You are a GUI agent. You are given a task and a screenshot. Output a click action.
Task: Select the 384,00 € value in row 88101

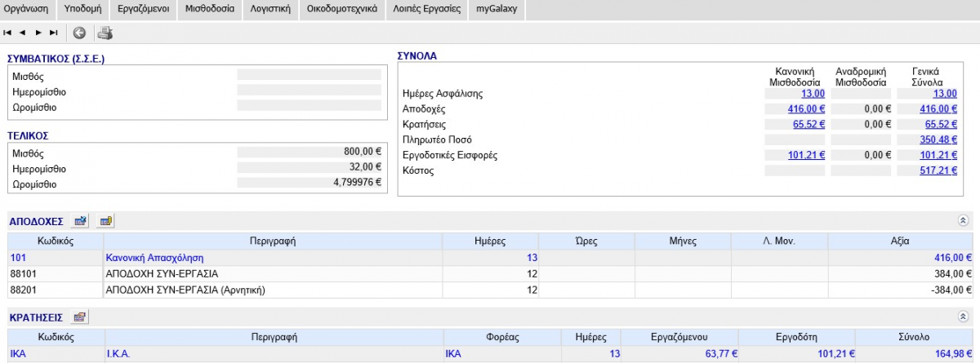[x=953, y=274]
